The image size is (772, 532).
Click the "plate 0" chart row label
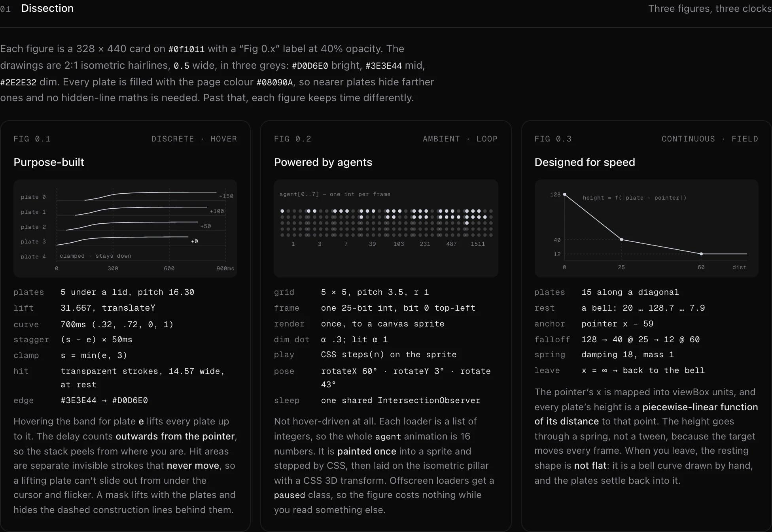pos(33,197)
